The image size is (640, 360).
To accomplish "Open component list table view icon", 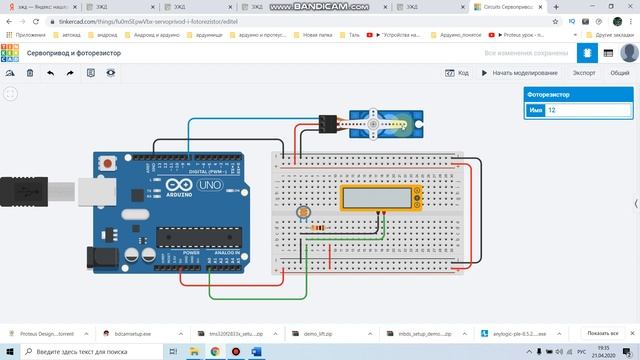I will pos(608,53).
